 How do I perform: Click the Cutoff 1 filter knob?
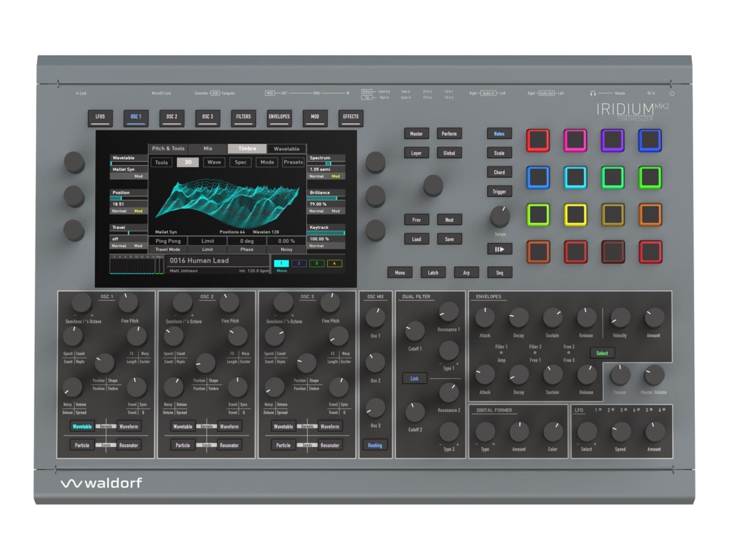[415, 331]
